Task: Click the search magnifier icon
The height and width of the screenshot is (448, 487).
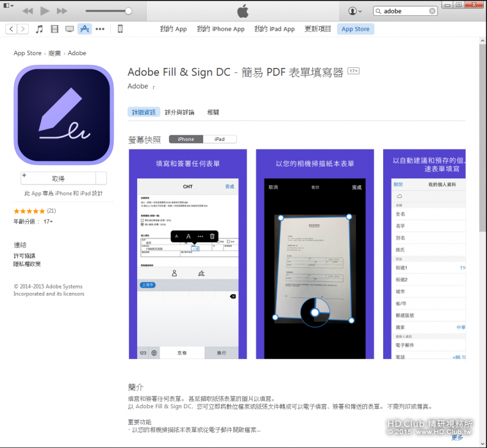Action: [378, 11]
